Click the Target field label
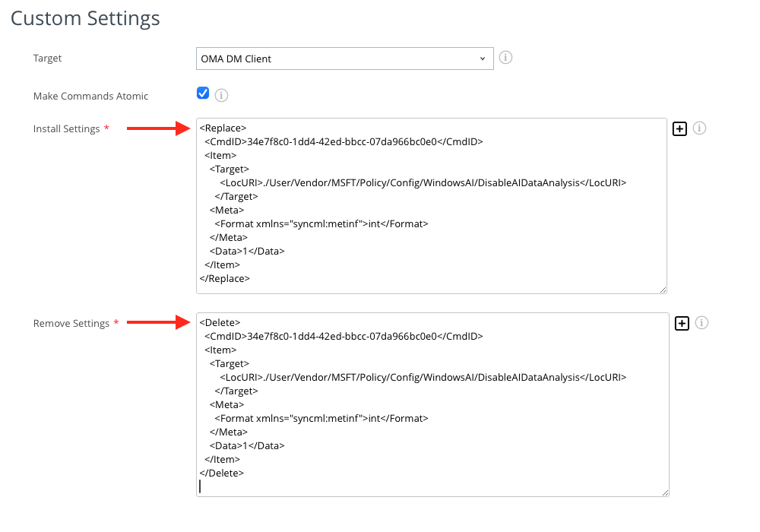This screenshot has height=532, width=760. pos(48,59)
